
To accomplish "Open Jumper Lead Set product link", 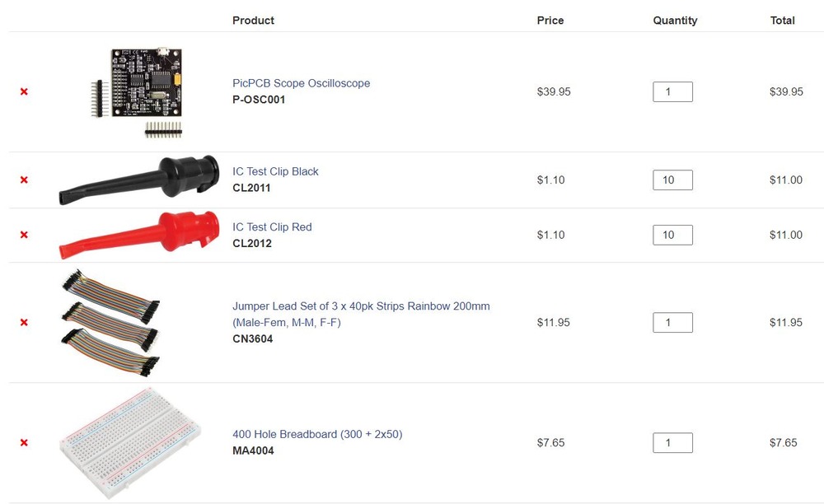I will (361, 314).
